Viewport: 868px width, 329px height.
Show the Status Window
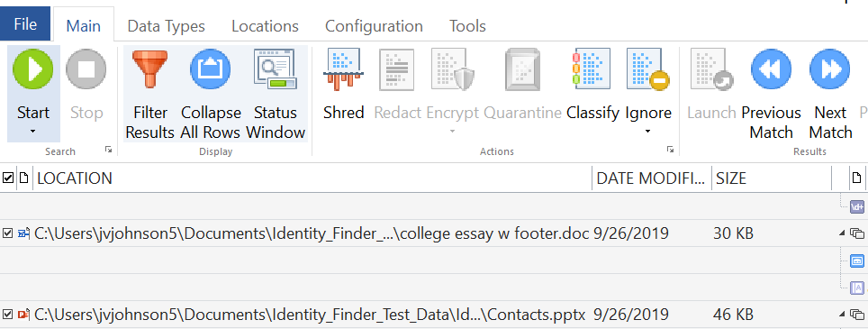276,69
